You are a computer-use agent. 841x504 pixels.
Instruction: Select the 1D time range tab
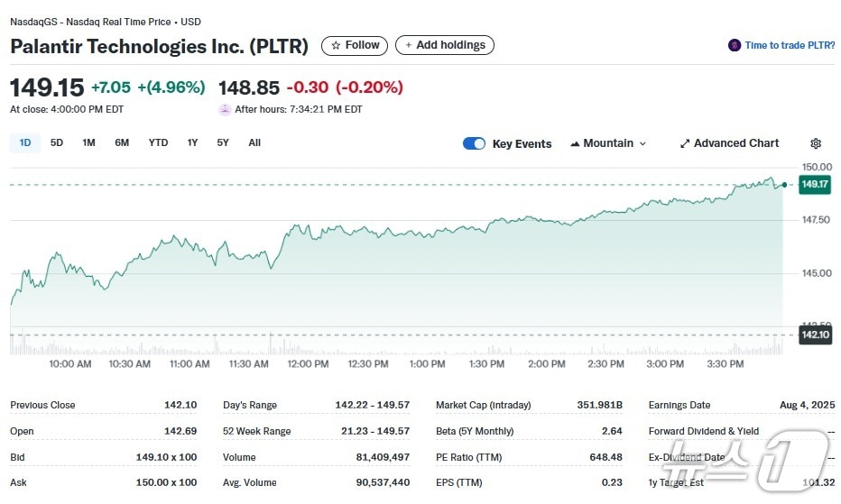pos(25,142)
